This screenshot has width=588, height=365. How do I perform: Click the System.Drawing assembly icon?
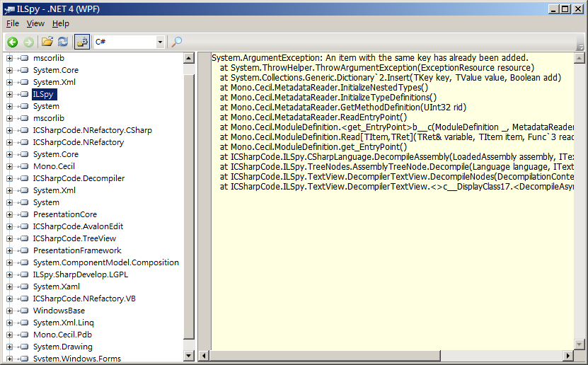[23, 347]
